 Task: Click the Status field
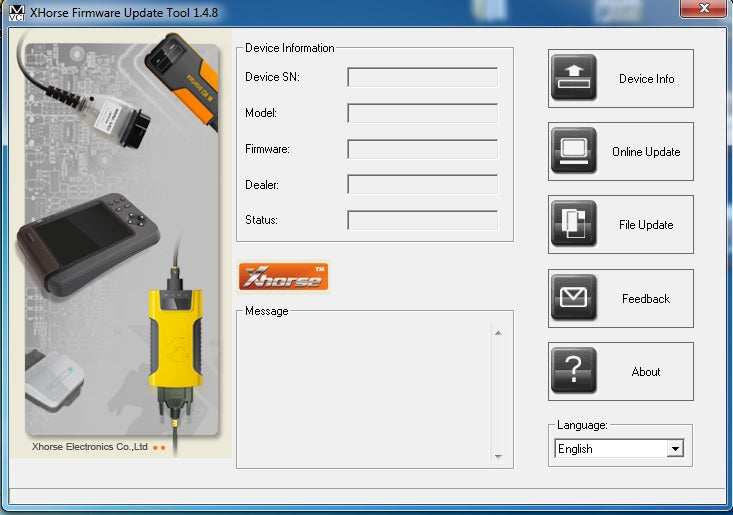423,220
